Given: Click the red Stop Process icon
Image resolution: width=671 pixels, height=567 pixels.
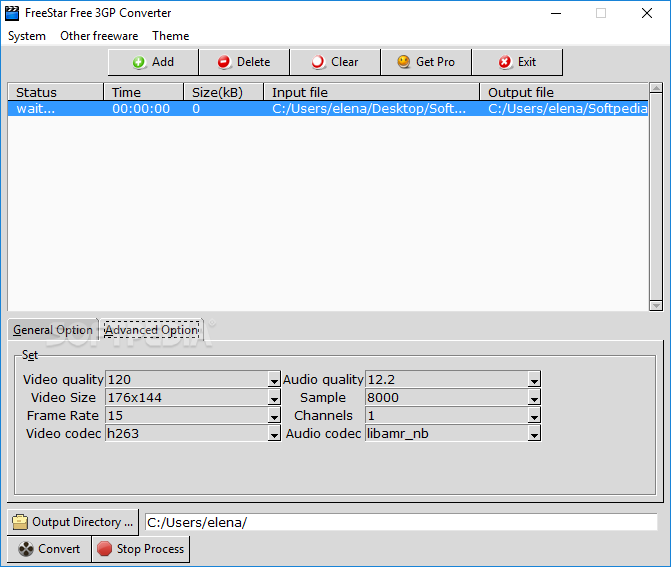Looking at the screenshot, I should point(104,549).
